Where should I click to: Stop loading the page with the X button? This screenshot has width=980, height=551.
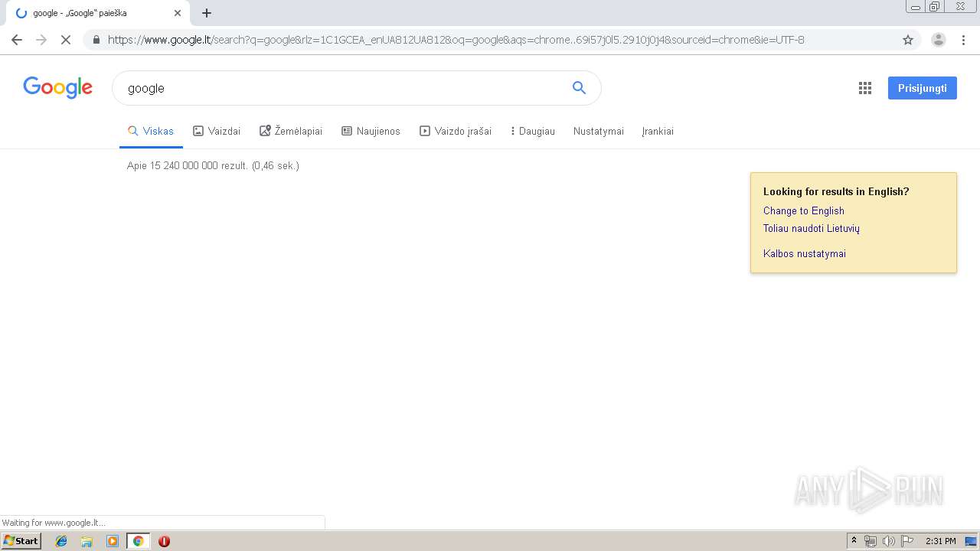tap(66, 40)
